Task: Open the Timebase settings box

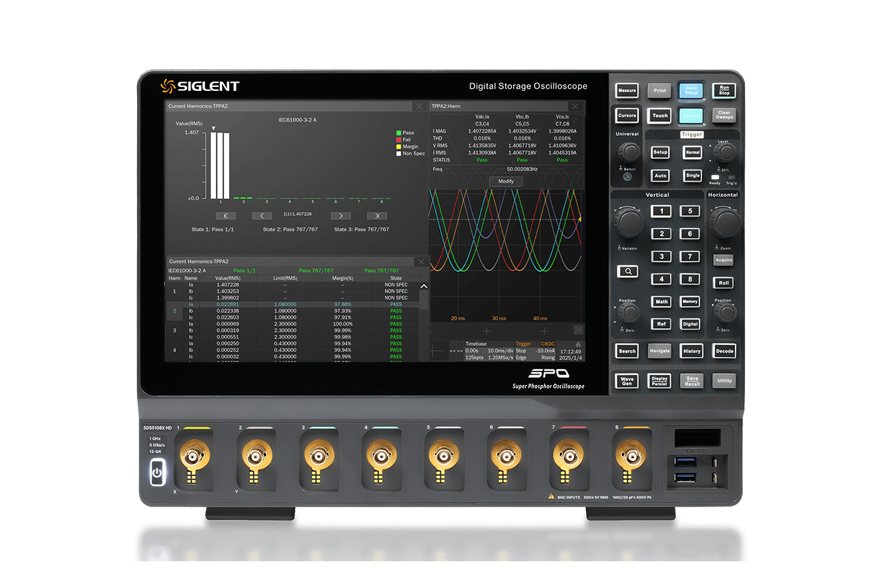Action: 489,351
